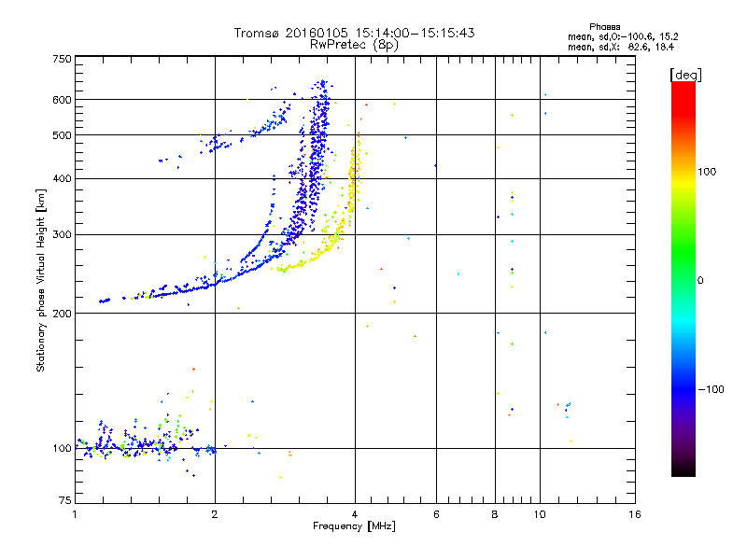
Task: Click the frequency-axis tick label "2"
Action: pyautogui.click(x=215, y=514)
